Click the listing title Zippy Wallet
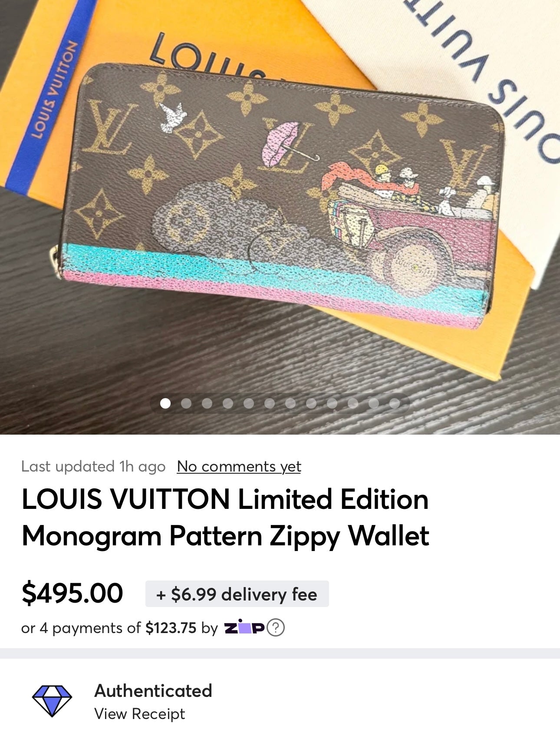 click(x=225, y=518)
